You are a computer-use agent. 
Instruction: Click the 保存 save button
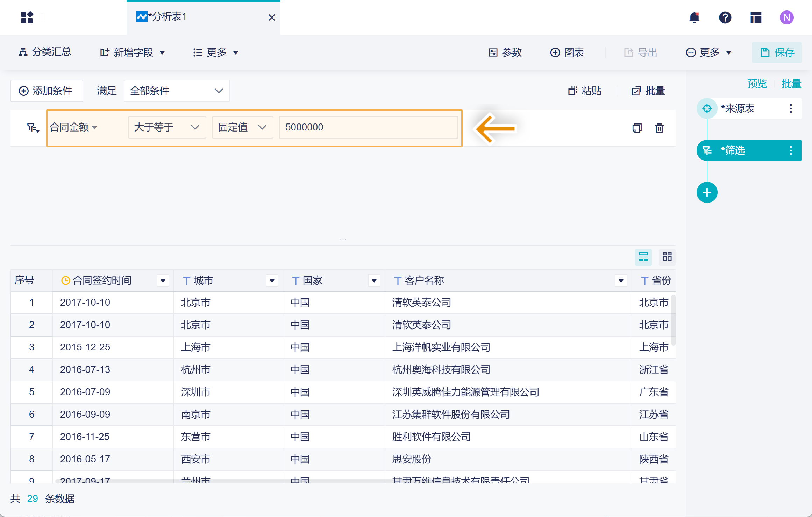pos(777,52)
